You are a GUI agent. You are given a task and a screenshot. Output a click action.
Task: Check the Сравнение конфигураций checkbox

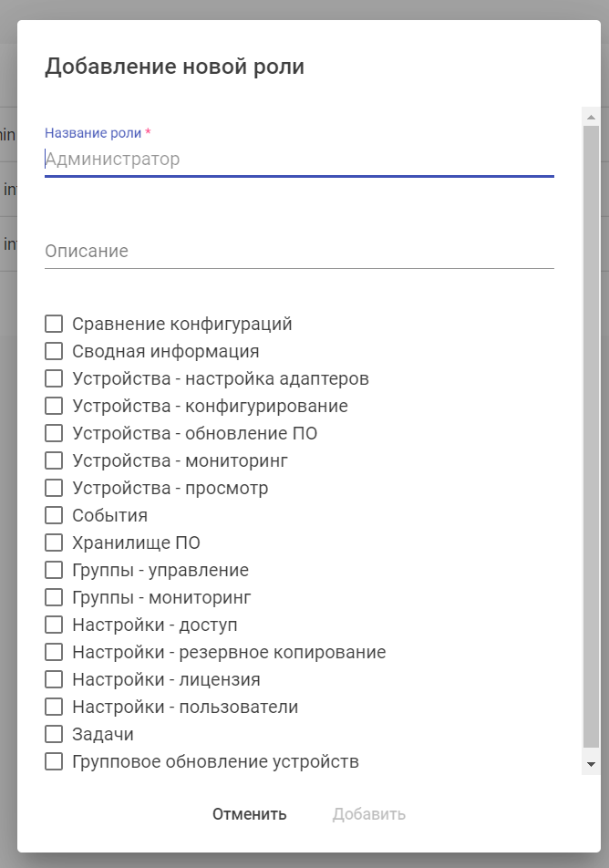tap(55, 324)
